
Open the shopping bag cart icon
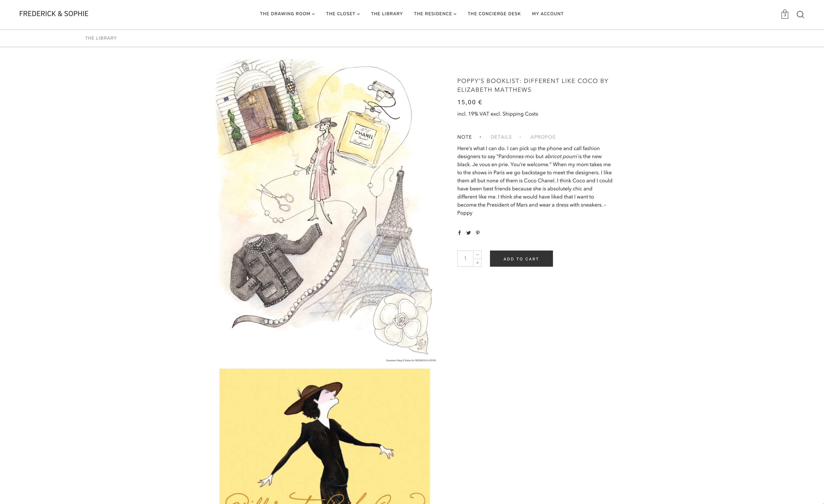click(785, 14)
